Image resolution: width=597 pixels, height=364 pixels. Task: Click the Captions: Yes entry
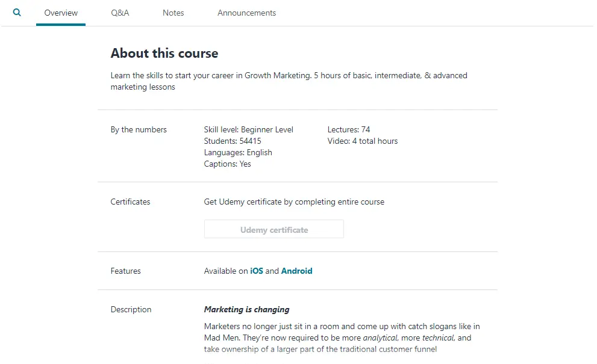click(227, 164)
